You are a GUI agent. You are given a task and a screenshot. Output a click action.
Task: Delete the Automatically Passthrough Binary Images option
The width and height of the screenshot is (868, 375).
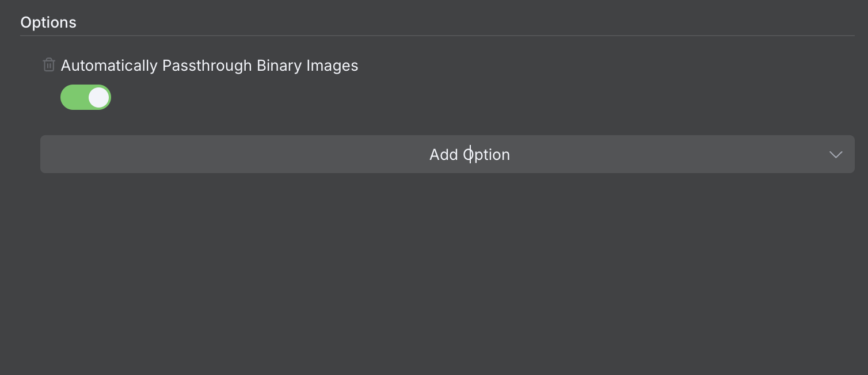click(x=49, y=65)
